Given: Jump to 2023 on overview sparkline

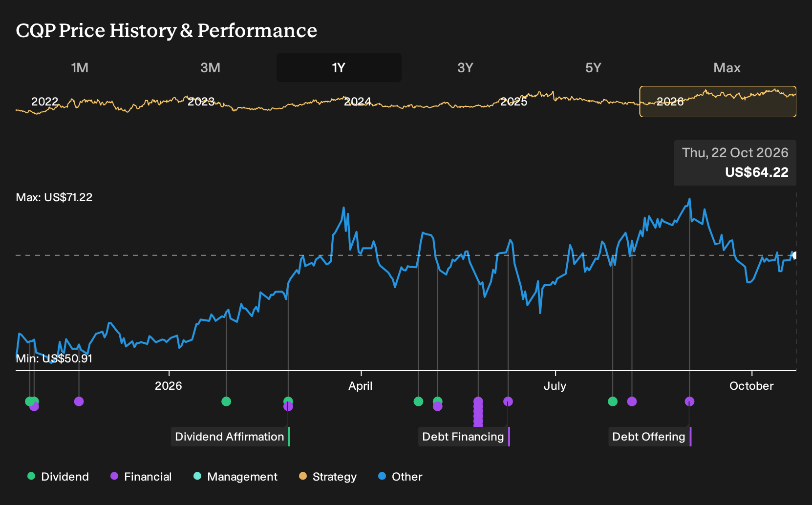Looking at the screenshot, I should 201,102.
